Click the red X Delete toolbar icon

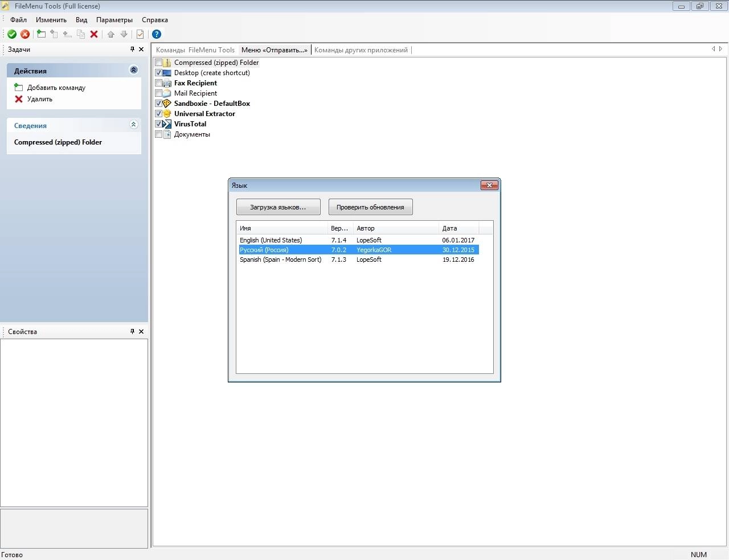(x=94, y=34)
